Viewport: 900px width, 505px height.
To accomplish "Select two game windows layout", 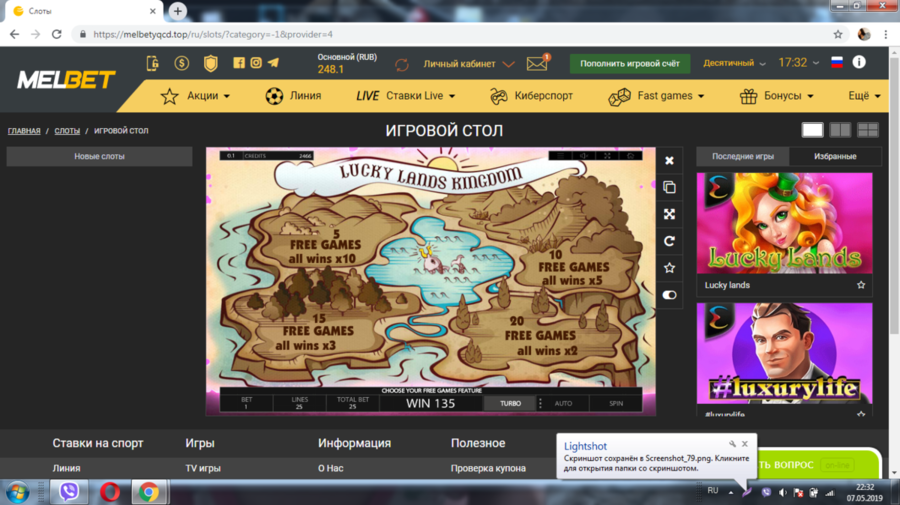I will 840,130.
